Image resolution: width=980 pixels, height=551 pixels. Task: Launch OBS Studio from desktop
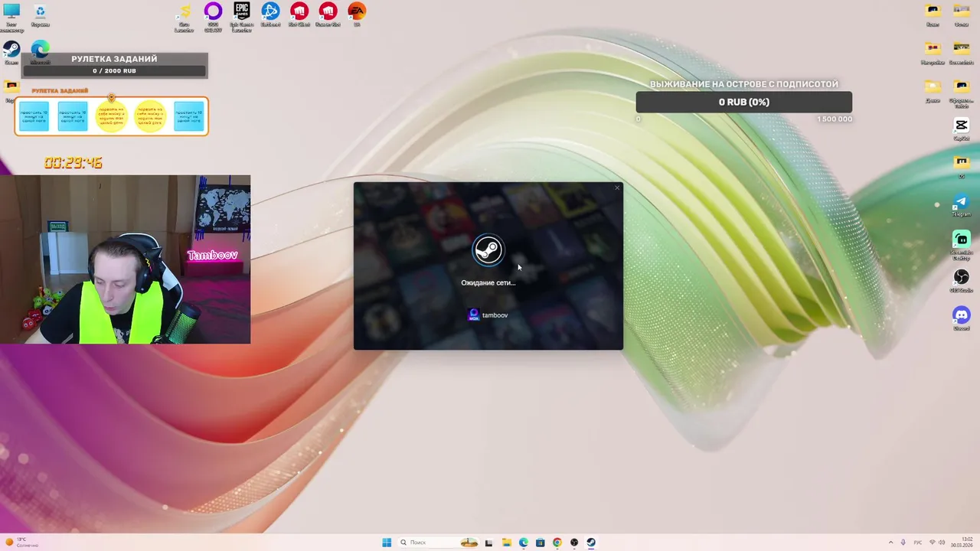point(962,280)
